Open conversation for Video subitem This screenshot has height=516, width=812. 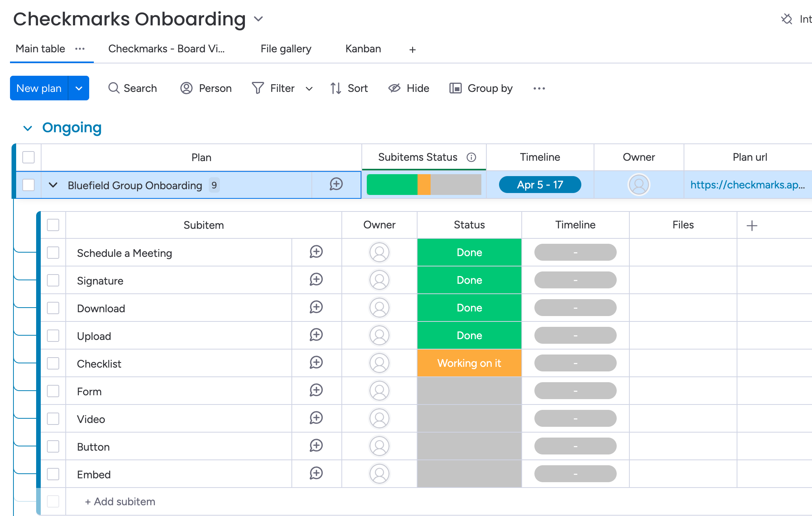click(316, 418)
